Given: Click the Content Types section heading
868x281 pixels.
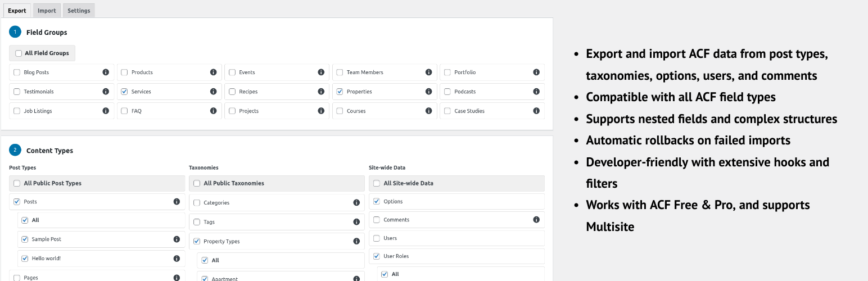Looking at the screenshot, I should tap(49, 151).
